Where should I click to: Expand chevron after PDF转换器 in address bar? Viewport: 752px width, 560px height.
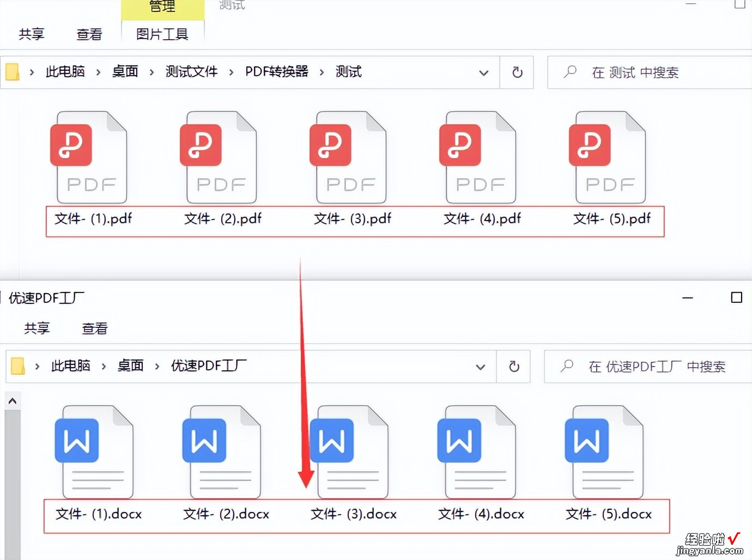point(322,72)
